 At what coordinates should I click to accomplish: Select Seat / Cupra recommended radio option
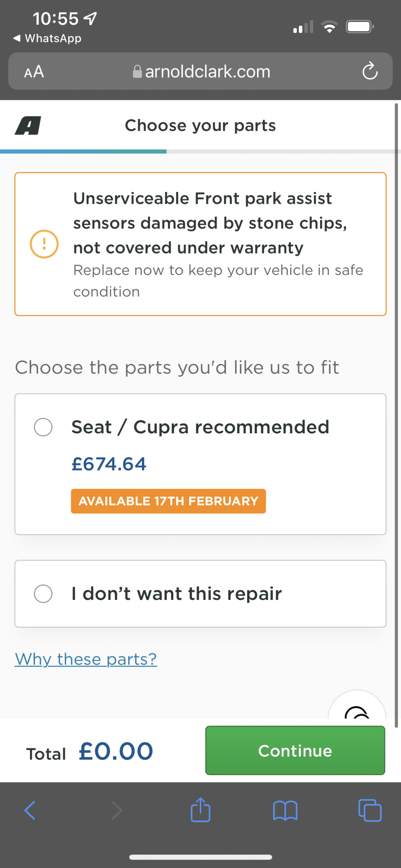tap(43, 427)
